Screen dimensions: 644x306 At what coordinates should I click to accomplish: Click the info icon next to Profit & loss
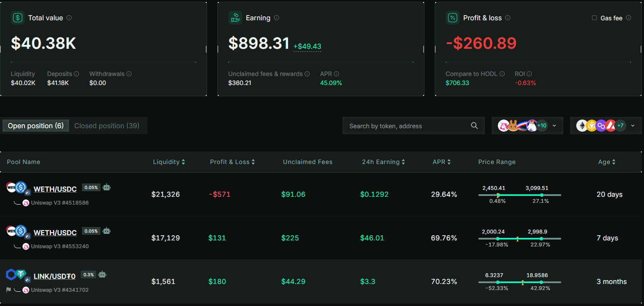coord(508,18)
